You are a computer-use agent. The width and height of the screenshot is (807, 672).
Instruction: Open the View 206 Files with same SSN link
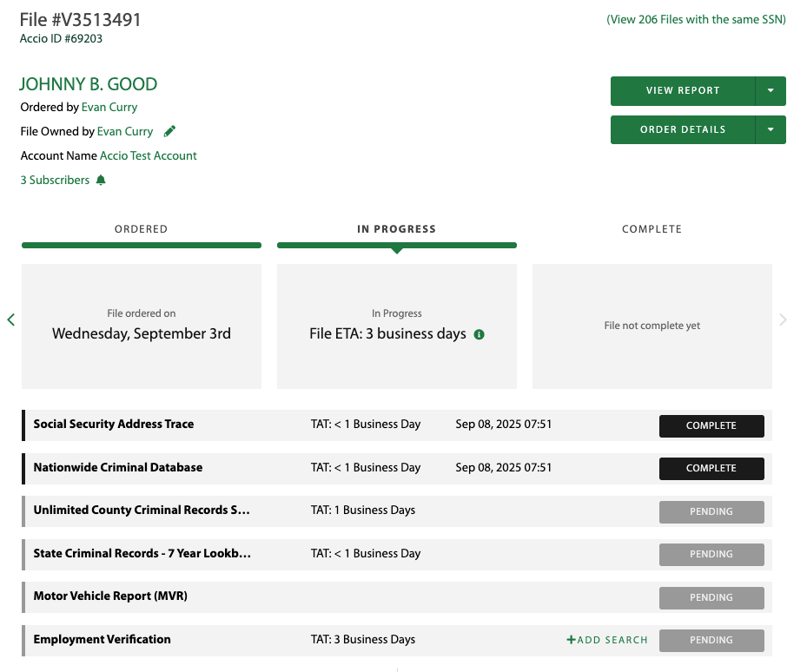[x=696, y=18]
